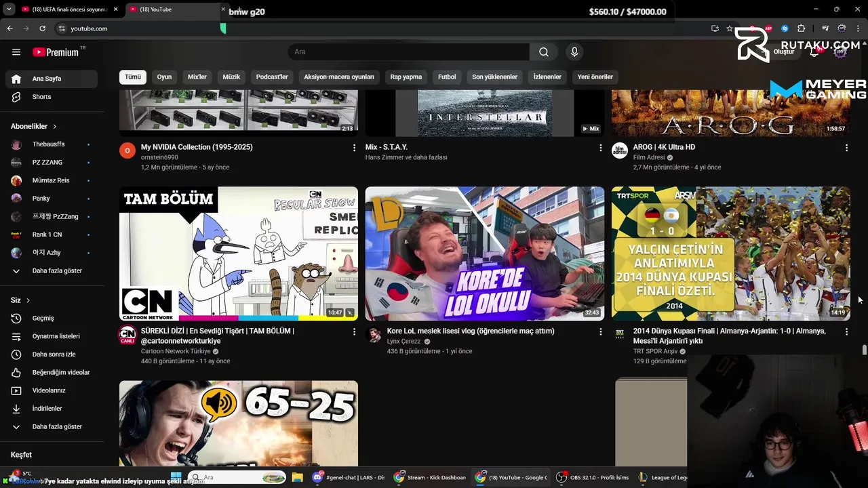Open the hamburger guide menu

click(16, 52)
